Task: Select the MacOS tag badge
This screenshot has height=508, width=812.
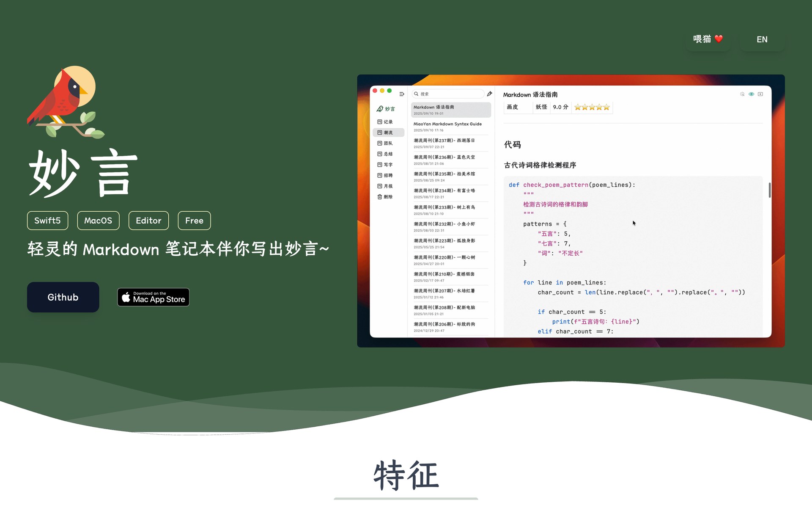Action: coord(98,221)
